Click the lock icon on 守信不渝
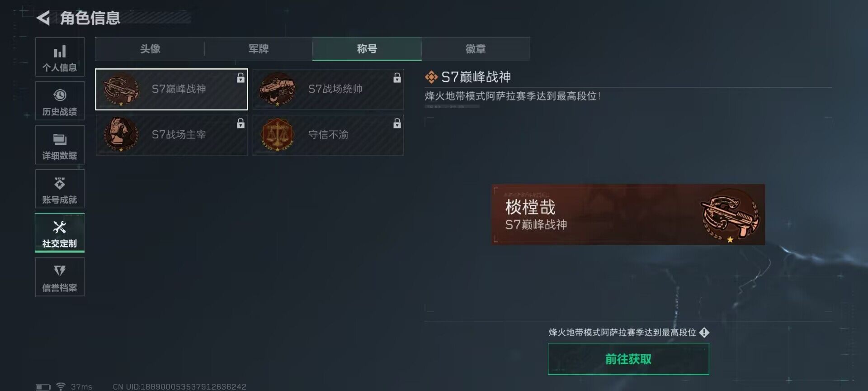The width and height of the screenshot is (868, 391). [397, 123]
